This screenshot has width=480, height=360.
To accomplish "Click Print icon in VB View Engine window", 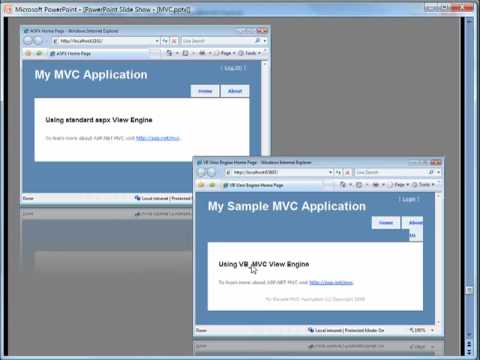I will pyautogui.click(x=375, y=184).
